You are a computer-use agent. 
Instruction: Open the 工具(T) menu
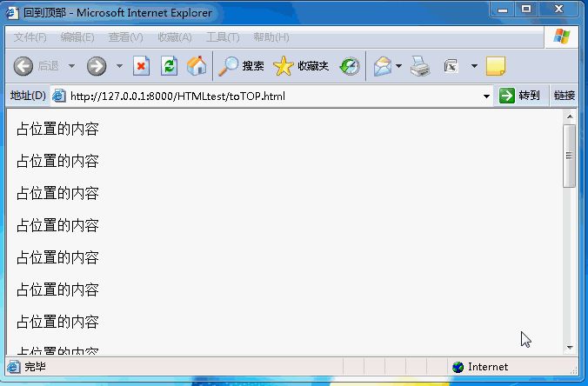click(223, 37)
